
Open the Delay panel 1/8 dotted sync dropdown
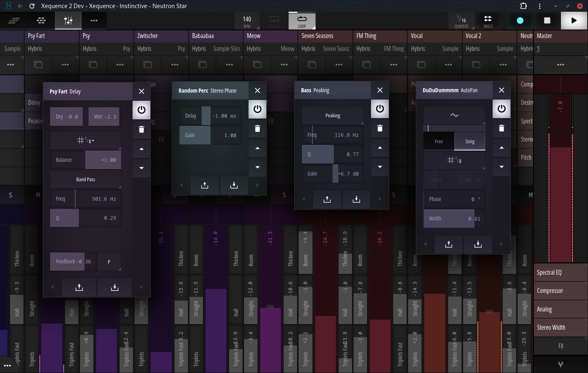click(86, 140)
